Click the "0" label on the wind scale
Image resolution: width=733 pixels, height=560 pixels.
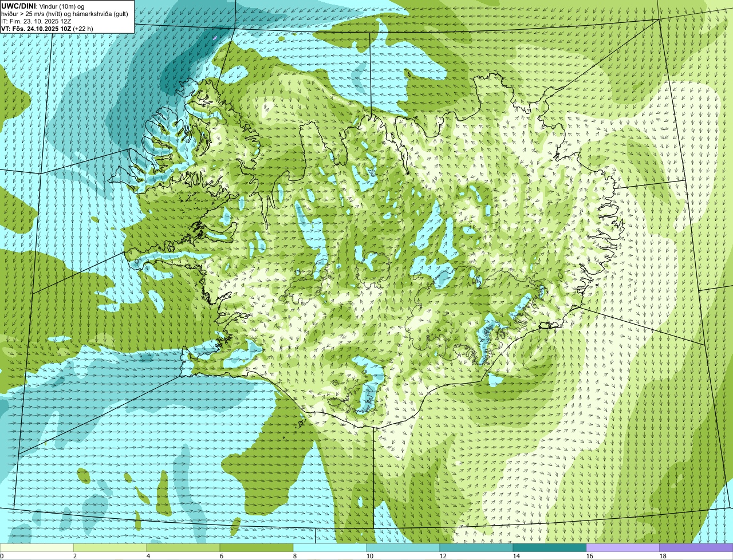click(2, 556)
